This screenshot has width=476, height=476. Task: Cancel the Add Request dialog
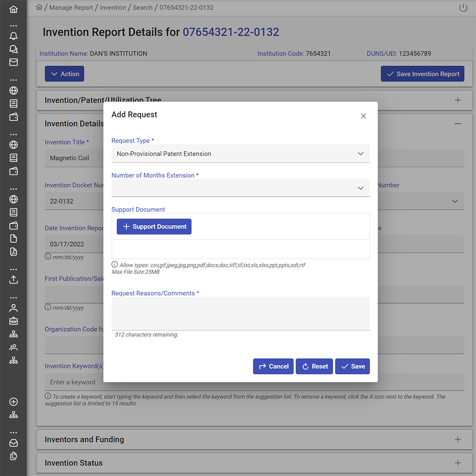click(x=273, y=367)
